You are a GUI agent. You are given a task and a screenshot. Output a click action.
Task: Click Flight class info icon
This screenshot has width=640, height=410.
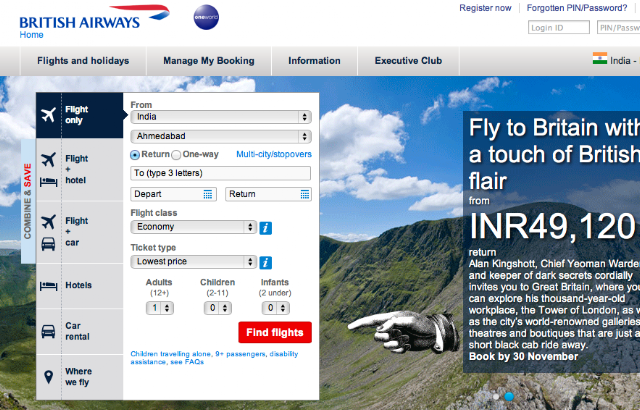click(x=265, y=228)
